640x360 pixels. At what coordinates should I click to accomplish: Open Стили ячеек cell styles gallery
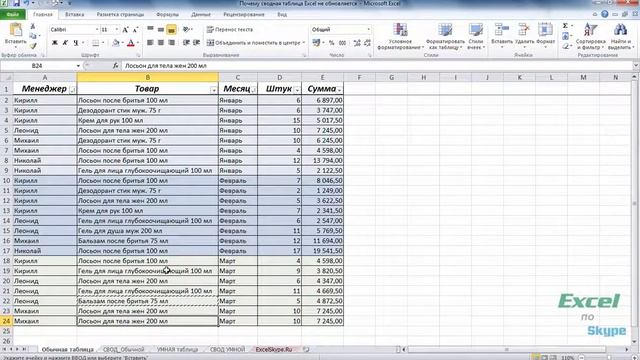tap(476, 36)
